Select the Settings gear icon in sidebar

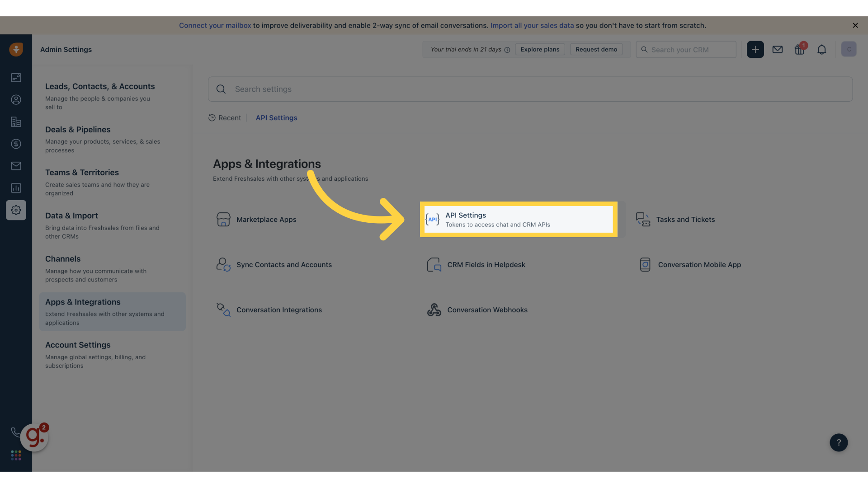tap(16, 210)
